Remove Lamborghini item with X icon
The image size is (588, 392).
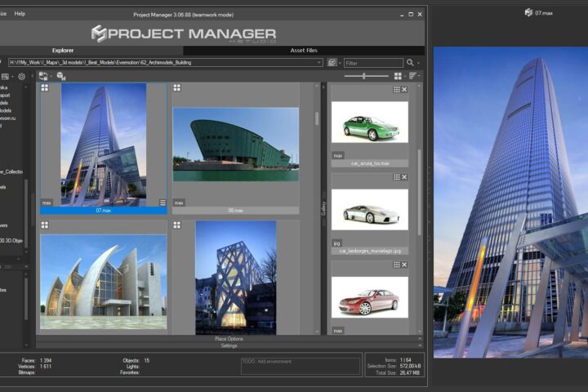point(404,177)
